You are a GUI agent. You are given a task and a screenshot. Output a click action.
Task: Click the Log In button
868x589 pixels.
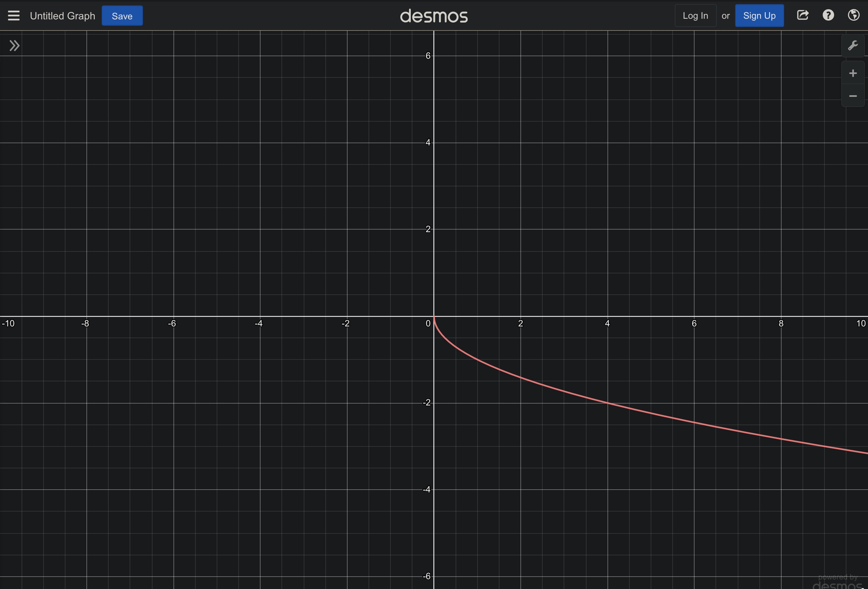click(x=695, y=16)
